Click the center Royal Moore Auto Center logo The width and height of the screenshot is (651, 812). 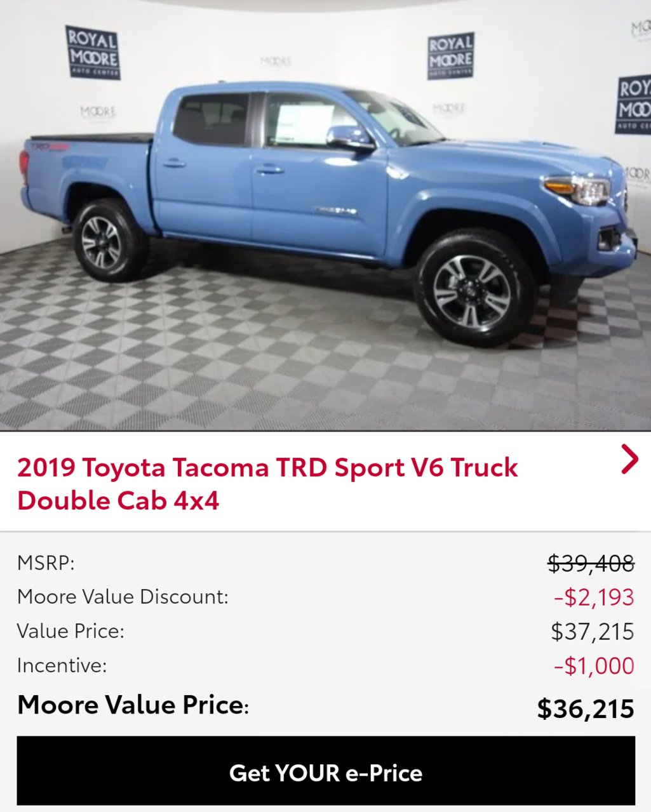(x=451, y=56)
